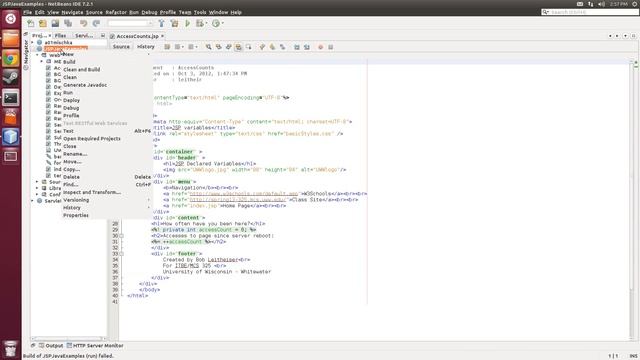This screenshot has width=640, height=360.
Task: Click the red Start Macro Recording icon
Action: (x=320, y=47)
